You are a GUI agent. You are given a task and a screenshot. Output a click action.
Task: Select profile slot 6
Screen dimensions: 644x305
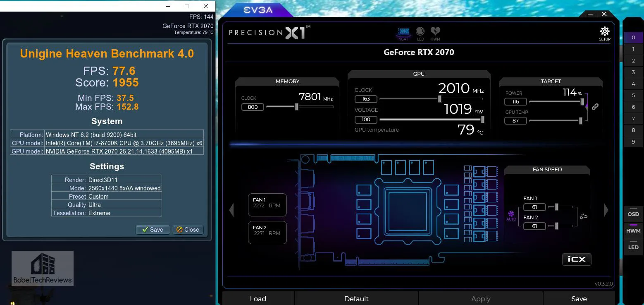point(633,107)
